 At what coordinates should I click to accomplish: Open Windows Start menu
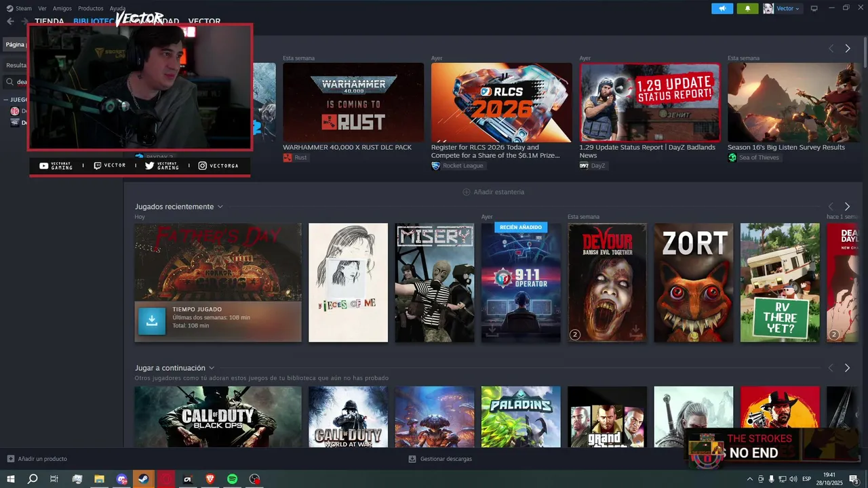click(x=11, y=479)
